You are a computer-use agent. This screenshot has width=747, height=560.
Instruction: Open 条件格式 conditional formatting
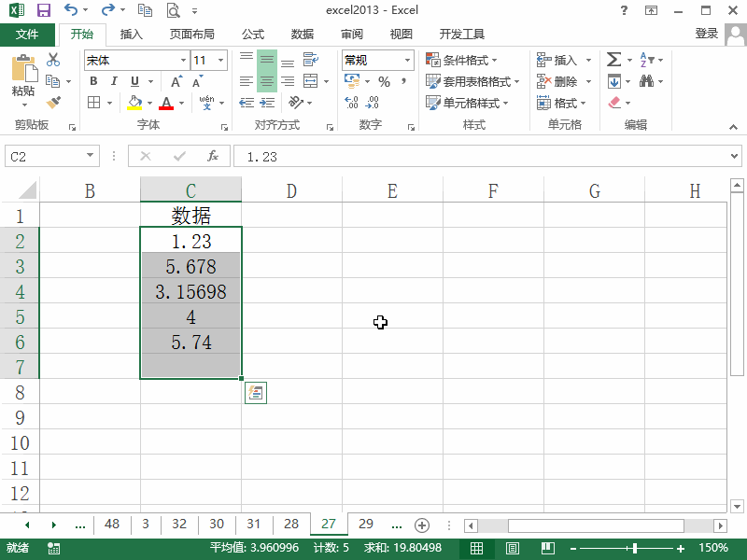tap(463, 58)
